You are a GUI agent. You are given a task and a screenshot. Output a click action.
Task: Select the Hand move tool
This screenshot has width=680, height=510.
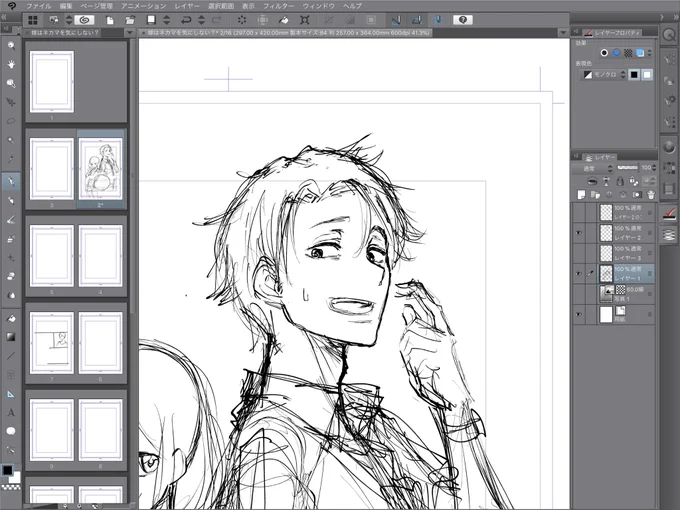[x=11, y=64]
